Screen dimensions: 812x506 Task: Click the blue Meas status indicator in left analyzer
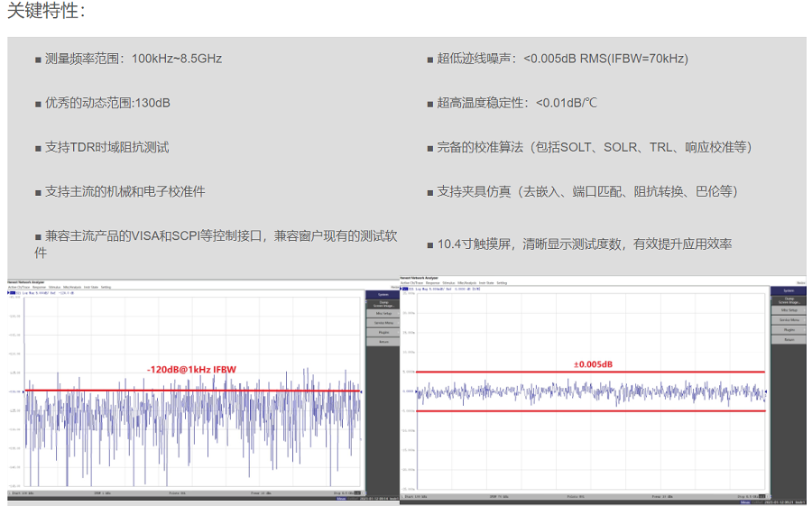[x=341, y=499]
